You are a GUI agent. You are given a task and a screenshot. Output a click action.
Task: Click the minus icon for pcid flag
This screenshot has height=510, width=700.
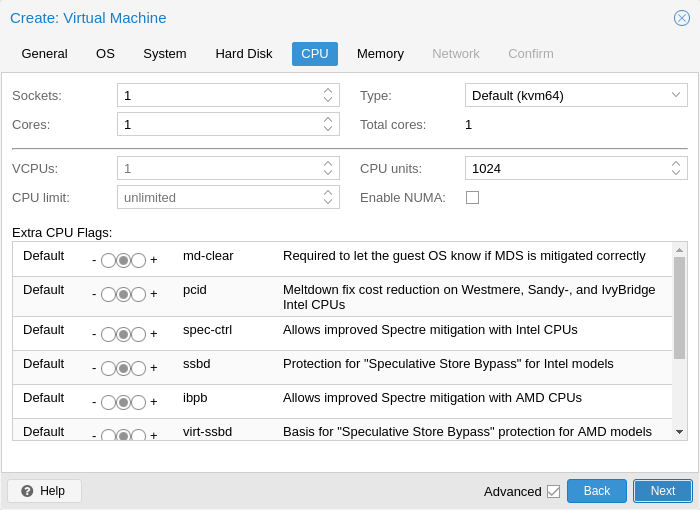(x=94, y=294)
